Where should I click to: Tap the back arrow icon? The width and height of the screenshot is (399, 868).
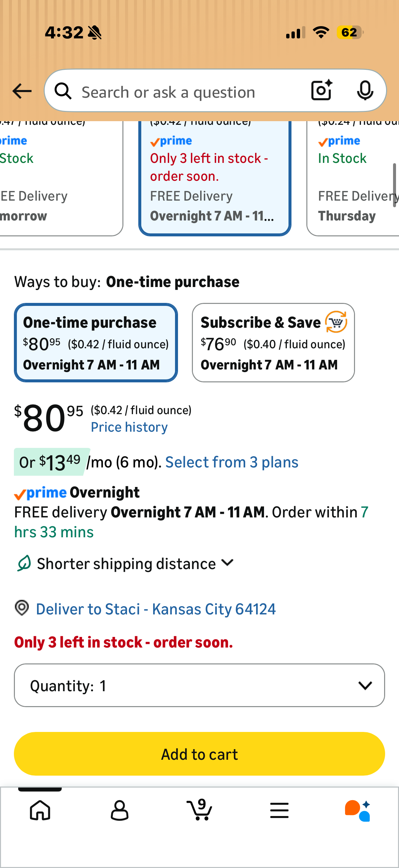[x=22, y=91]
